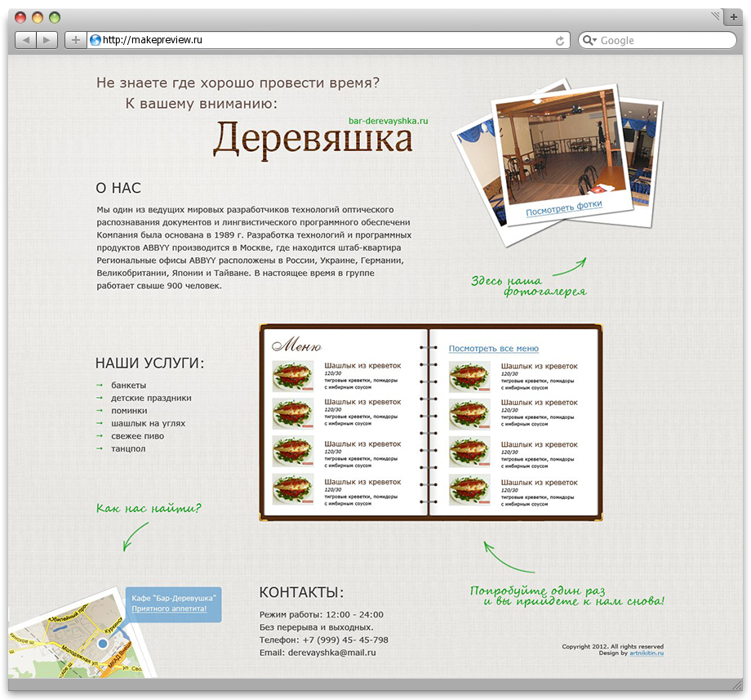The width and height of the screenshot is (751, 700).
Task: Open the artnikitin.ru designer link
Action: point(647,653)
